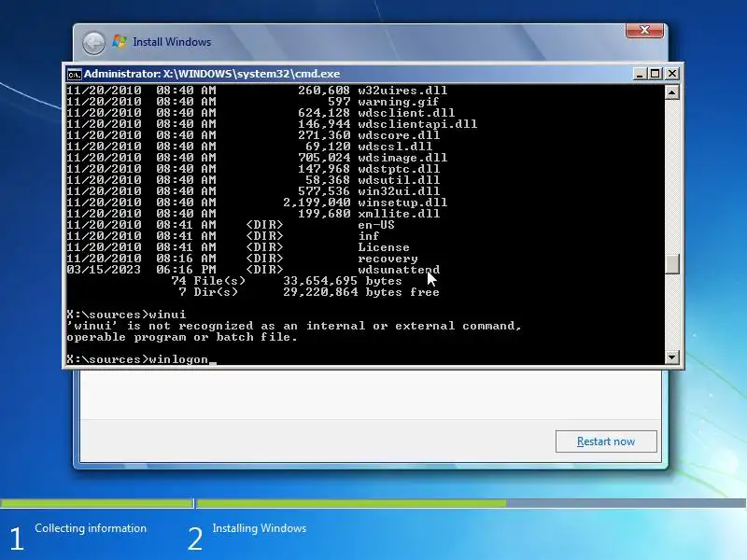Image resolution: width=747 pixels, height=560 pixels.
Task: Click the wdsunattend directory name
Action: 399,270
